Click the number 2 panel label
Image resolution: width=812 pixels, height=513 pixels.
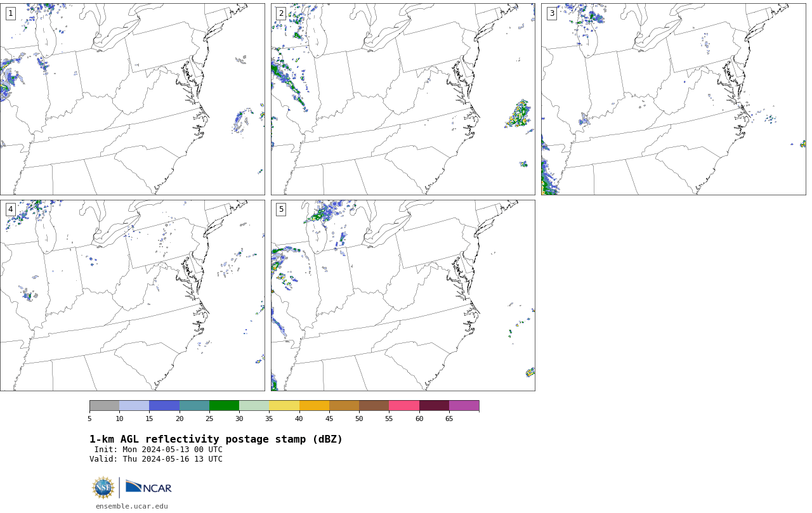(x=281, y=13)
